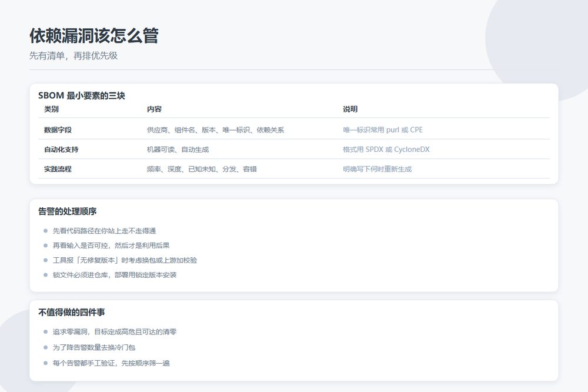Click bullet 工具报「无修复版本」时考虑换包或上游加校验

pos(125,260)
